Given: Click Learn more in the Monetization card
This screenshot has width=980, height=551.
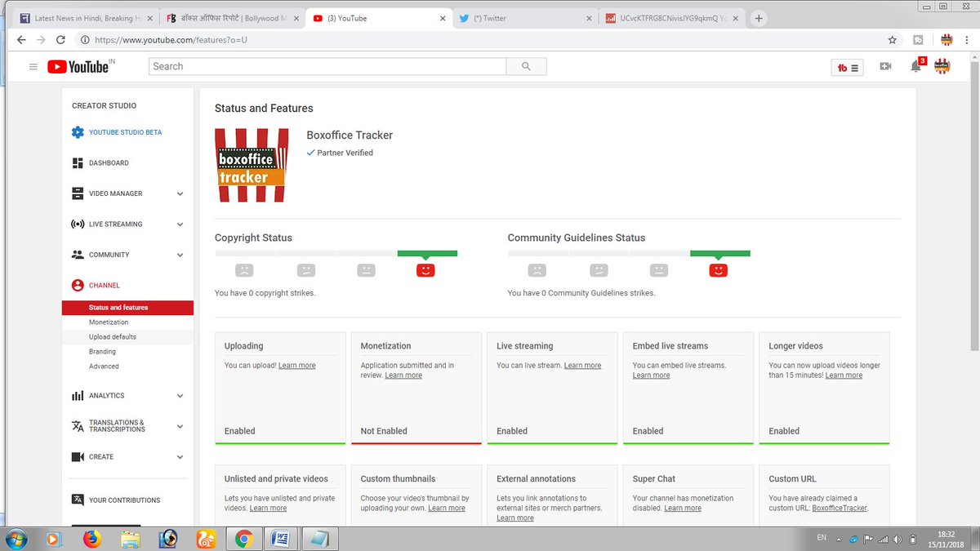Looking at the screenshot, I should (x=403, y=375).
